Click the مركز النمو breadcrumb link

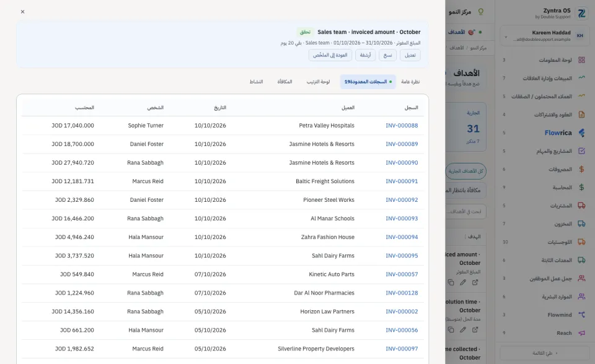pyautogui.click(x=478, y=48)
